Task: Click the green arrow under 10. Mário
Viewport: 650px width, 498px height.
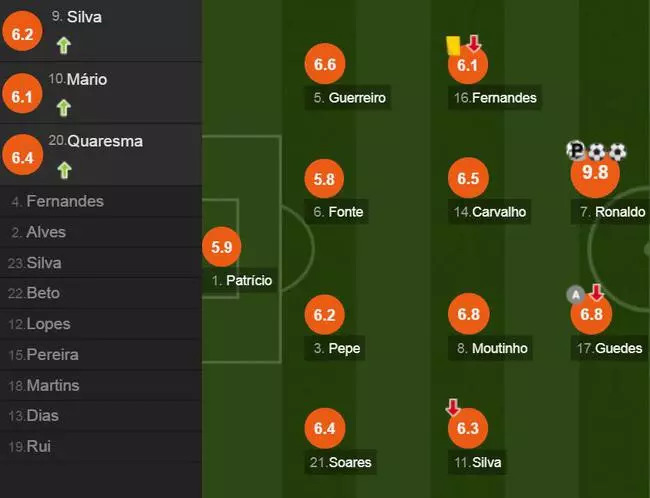Action: (63, 107)
